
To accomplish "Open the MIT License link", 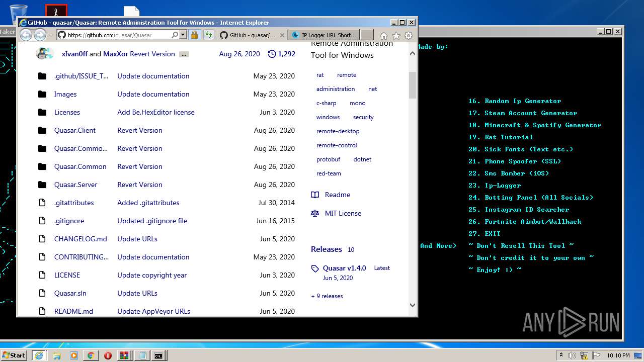I will (336, 213).
